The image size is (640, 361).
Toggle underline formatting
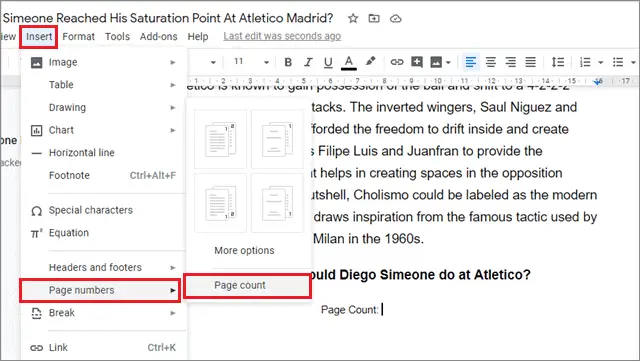tap(328, 62)
